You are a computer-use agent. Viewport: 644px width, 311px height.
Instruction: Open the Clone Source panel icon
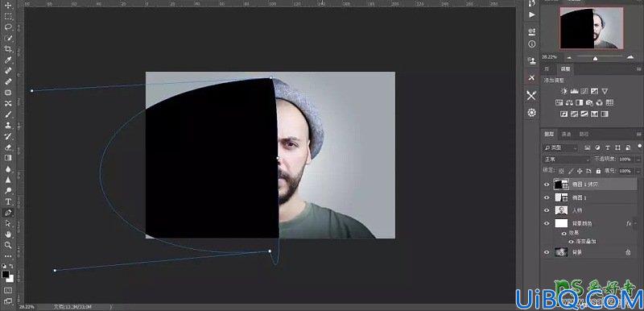pos(532,60)
